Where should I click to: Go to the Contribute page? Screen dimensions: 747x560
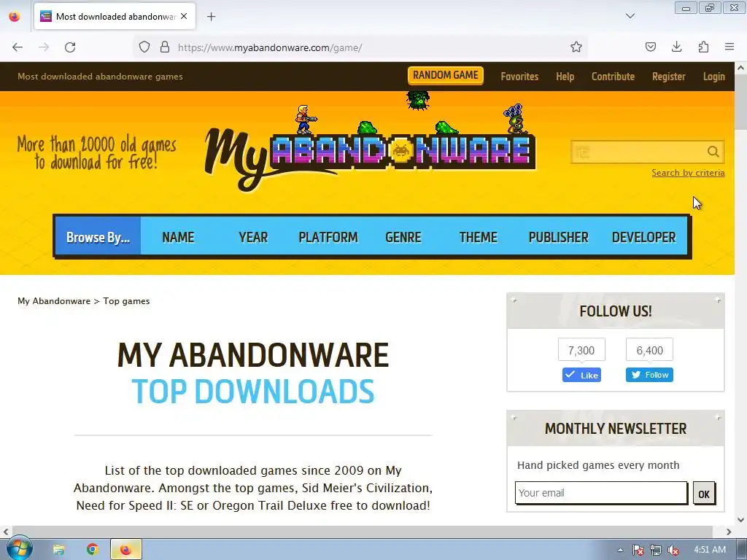pos(613,76)
